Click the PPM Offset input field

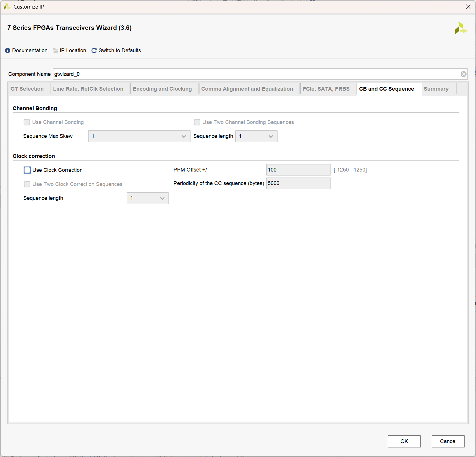(x=299, y=170)
